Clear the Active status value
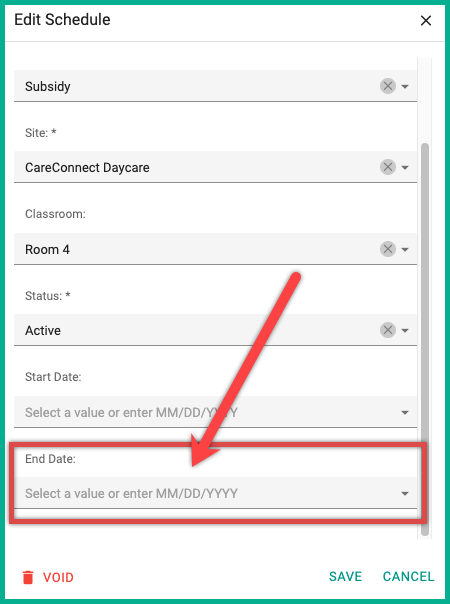Image resolution: width=450 pixels, height=604 pixels. pyautogui.click(x=388, y=330)
